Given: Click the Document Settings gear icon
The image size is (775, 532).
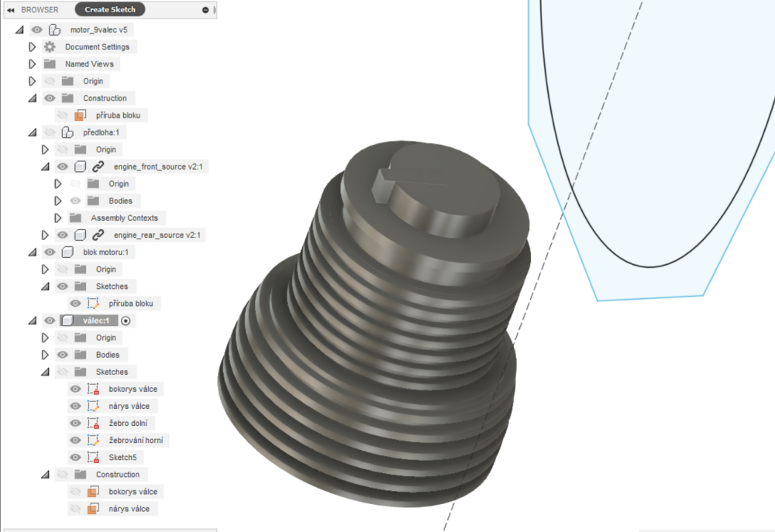Looking at the screenshot, I should tap(50, 47).
